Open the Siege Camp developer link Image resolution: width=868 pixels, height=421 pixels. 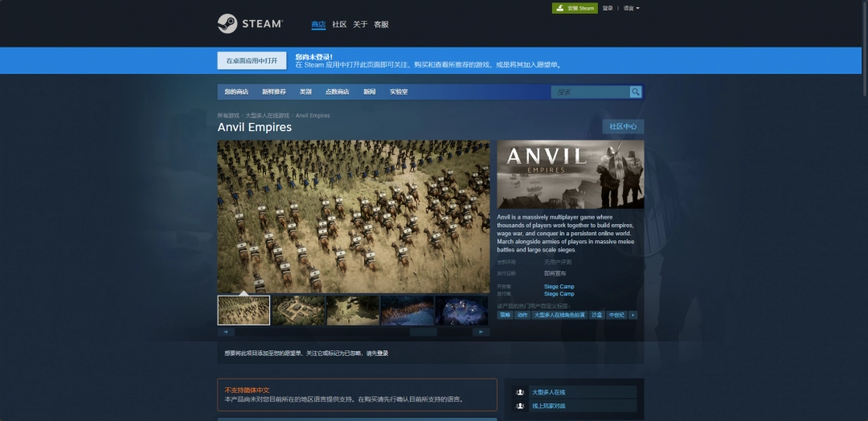click(x=559, y=287)
